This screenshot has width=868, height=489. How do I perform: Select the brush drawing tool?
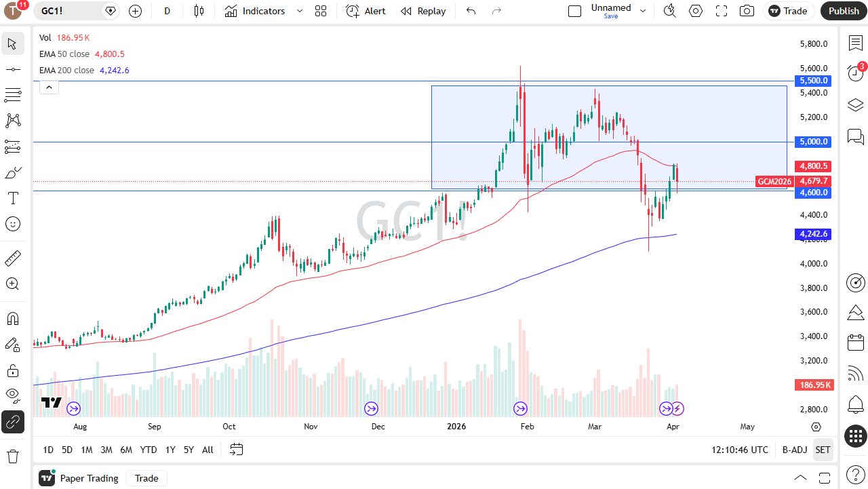(x=12, y=172)
